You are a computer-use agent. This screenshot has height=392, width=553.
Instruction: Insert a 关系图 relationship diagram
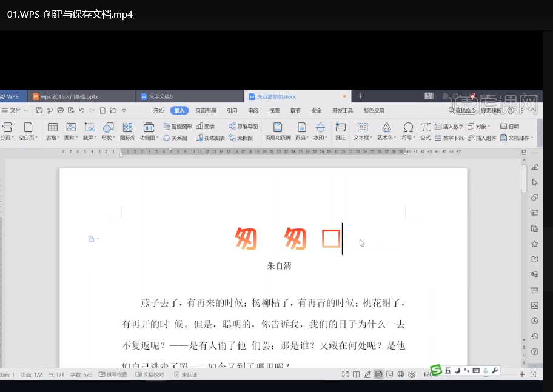pos(175,138)
